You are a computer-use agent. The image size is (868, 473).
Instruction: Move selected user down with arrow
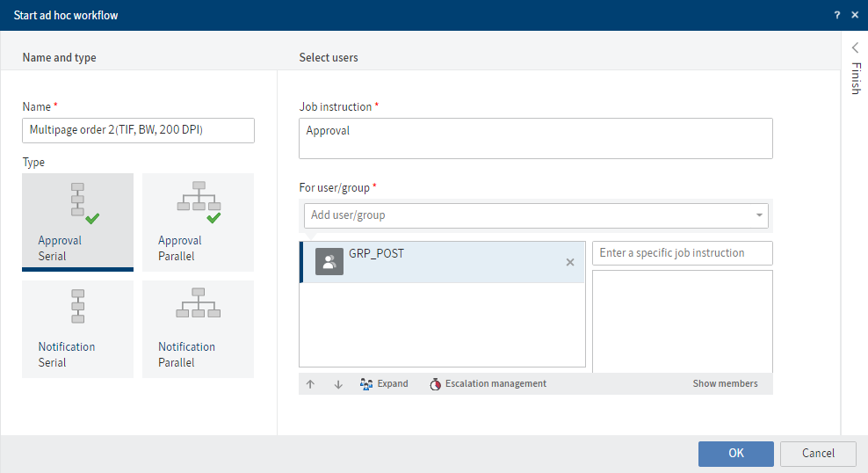[338, 384]
